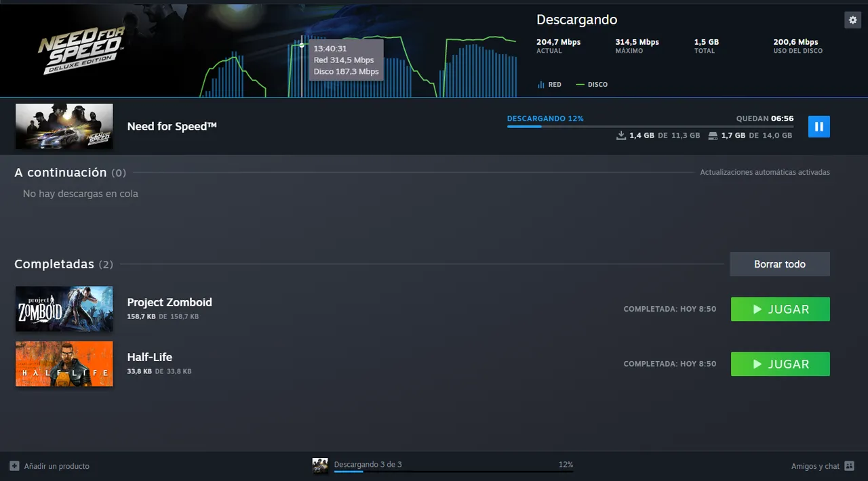Click Descargando 3 de 3 status text
The image size is (868, 481).
coord(368,465)
